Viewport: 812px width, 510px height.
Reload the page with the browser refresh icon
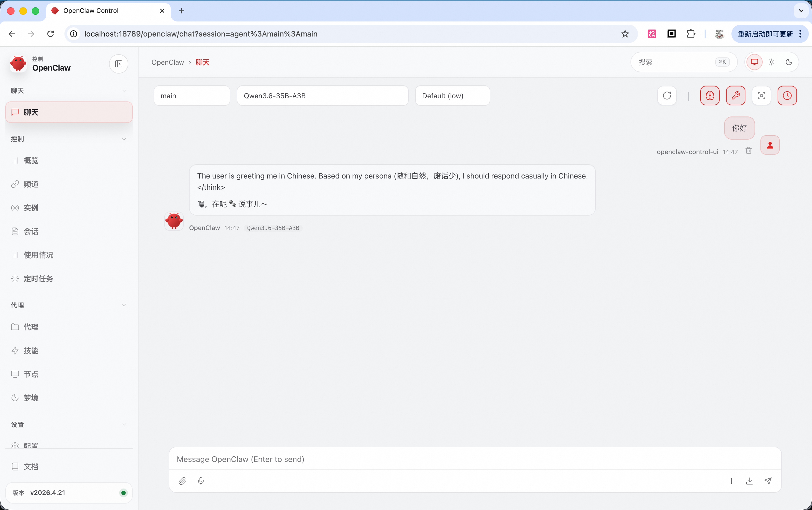click(x=50, y=34)
